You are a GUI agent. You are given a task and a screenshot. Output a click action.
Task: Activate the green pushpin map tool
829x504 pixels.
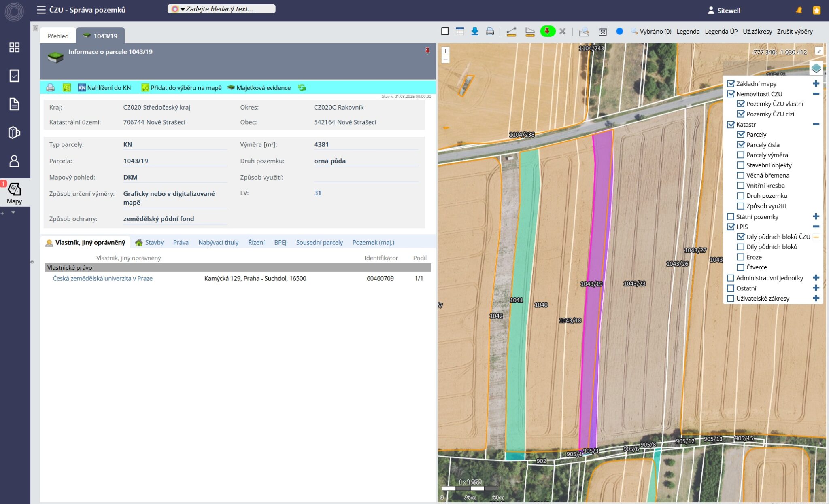[547, 31]
